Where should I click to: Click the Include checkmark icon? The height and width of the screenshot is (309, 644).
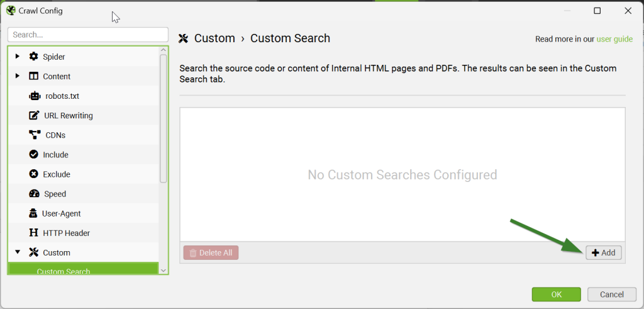coord(33,155)
